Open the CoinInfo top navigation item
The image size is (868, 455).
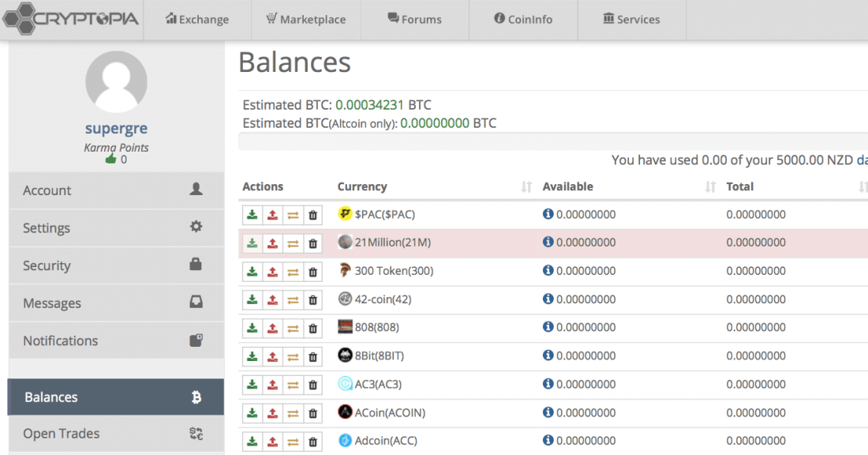click(x=523, y=20)
